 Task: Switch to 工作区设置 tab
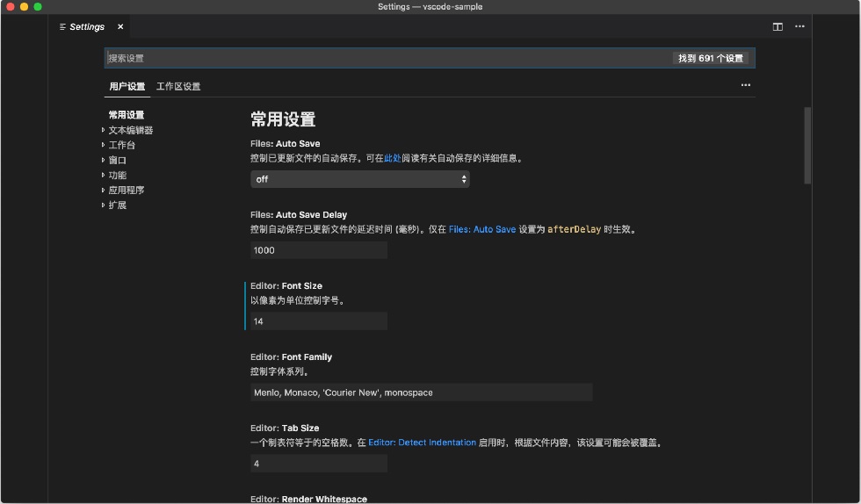click(178, 86)
